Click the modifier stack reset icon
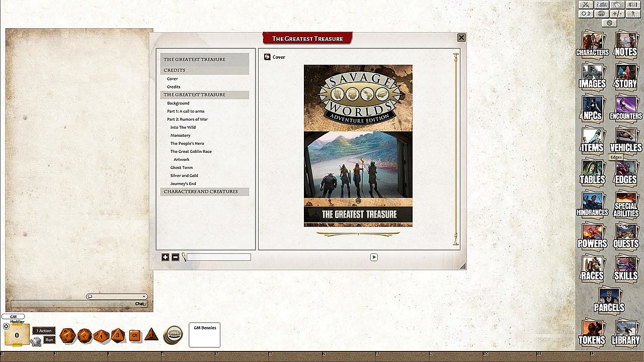This screenshot has height=362, width=644. 6,326
